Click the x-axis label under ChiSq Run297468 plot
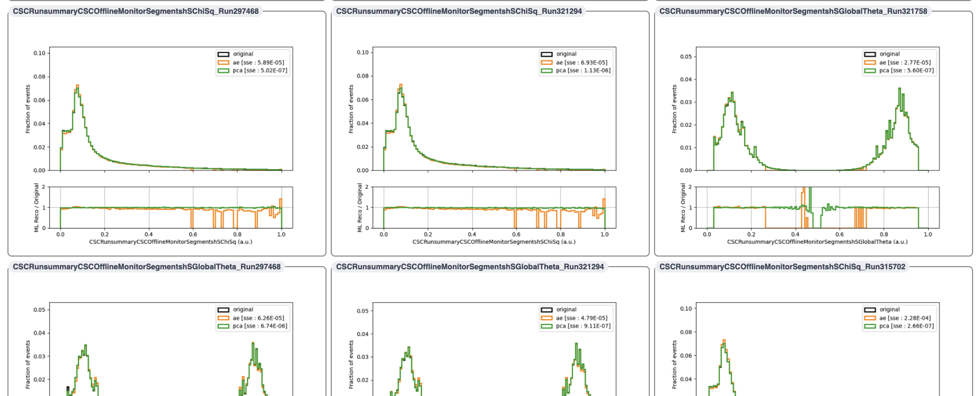The width and height of the screenshot is (980, 396). (x=171, y=242)
